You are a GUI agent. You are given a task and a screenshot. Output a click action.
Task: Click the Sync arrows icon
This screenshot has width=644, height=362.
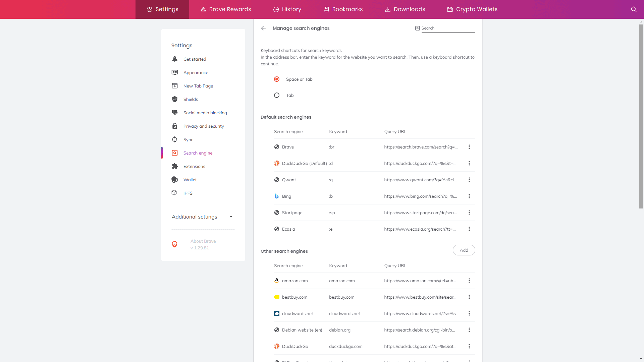click(x=175, y=139)
